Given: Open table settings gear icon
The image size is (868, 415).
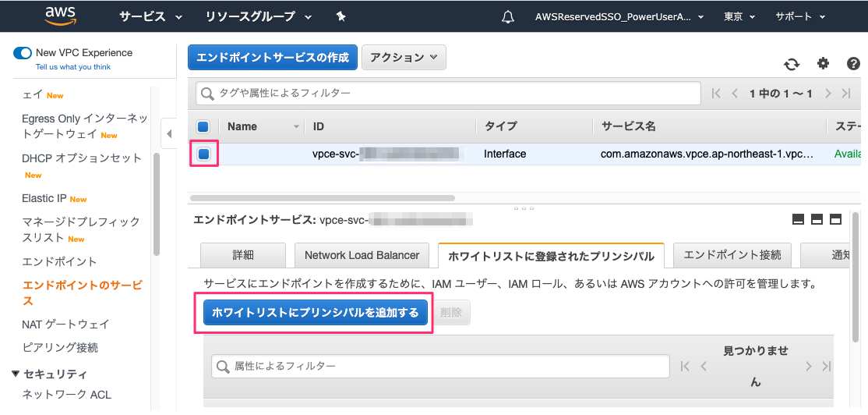Looking at the screenshot, I should [823, 64].
